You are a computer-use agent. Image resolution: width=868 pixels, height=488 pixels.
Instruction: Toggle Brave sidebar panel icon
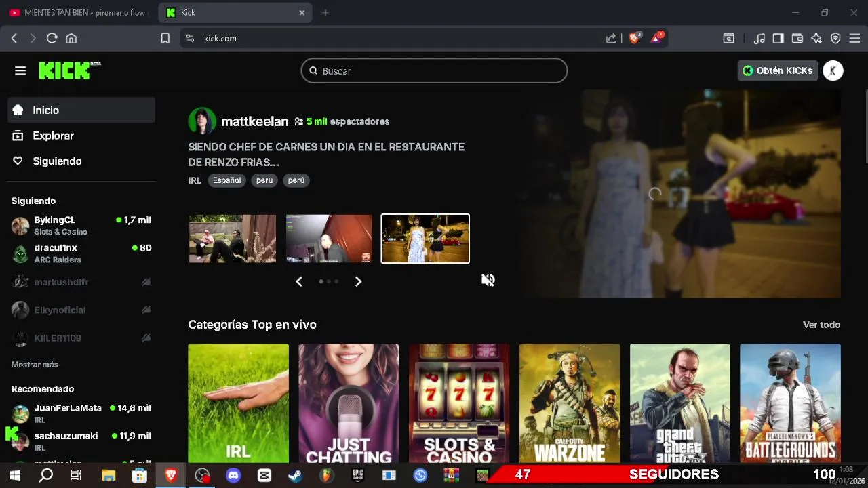778,39
